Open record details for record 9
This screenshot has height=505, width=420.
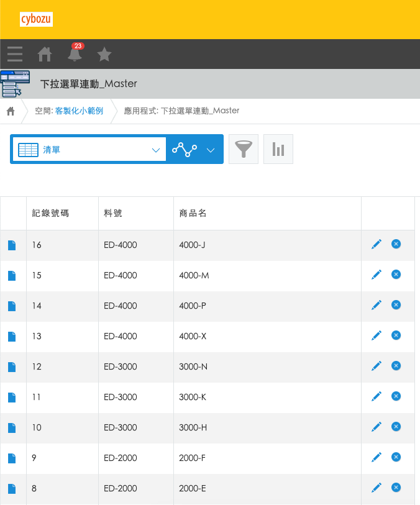12,458
